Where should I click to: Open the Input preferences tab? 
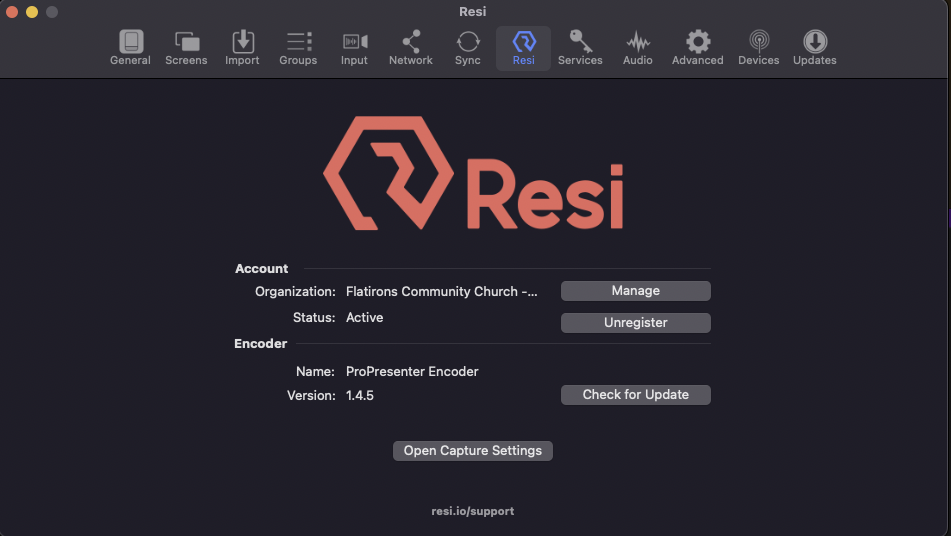tap(354, 48)
